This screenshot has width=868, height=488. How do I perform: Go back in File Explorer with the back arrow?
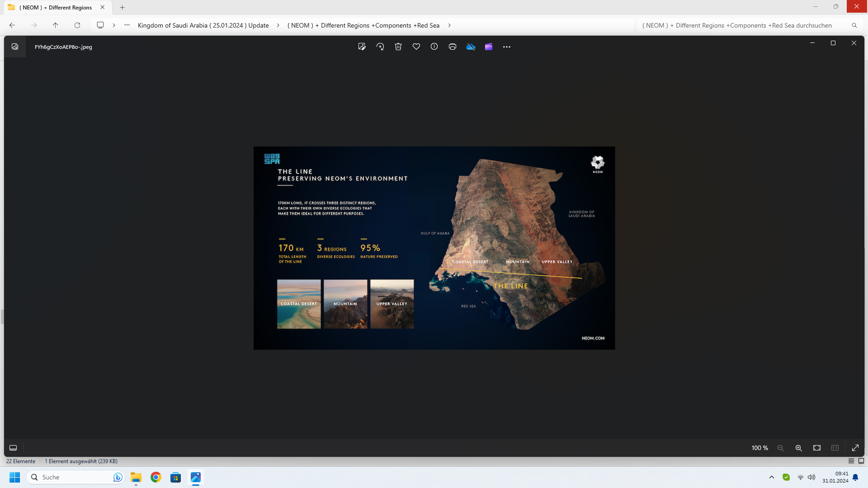pyautogui.click(x=12, y=25)
